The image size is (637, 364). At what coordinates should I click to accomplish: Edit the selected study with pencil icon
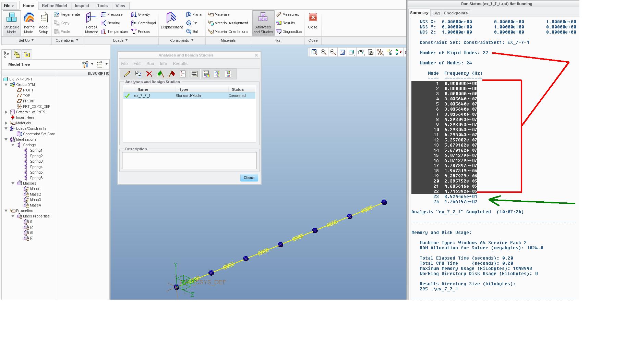(x=127, y=74)
